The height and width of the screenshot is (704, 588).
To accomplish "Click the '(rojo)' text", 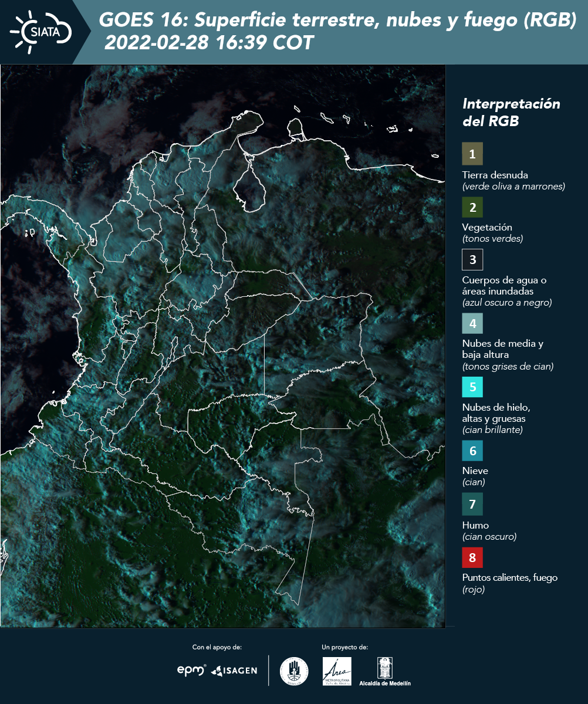I will pos(474,590).
